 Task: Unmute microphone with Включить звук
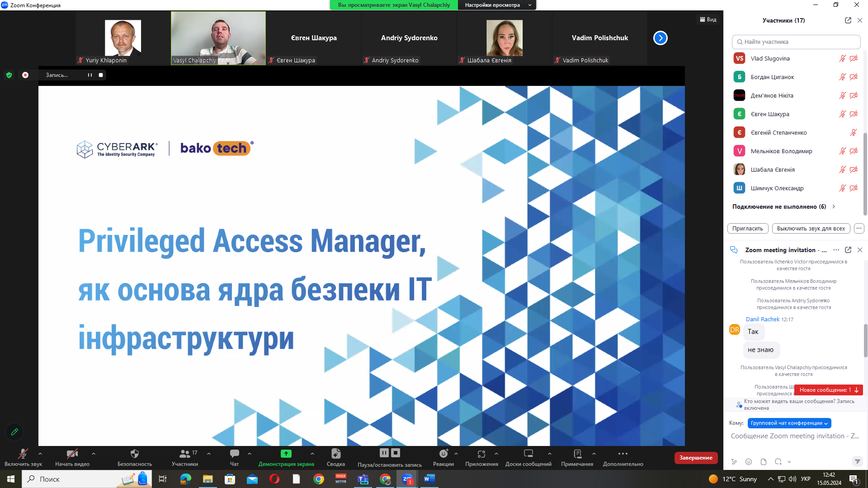click(x=23, y=457)
